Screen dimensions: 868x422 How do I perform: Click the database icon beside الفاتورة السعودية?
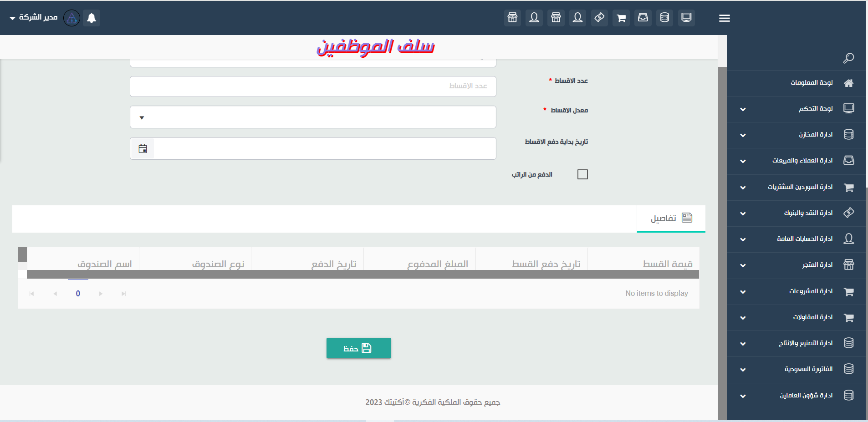(848, 369)
